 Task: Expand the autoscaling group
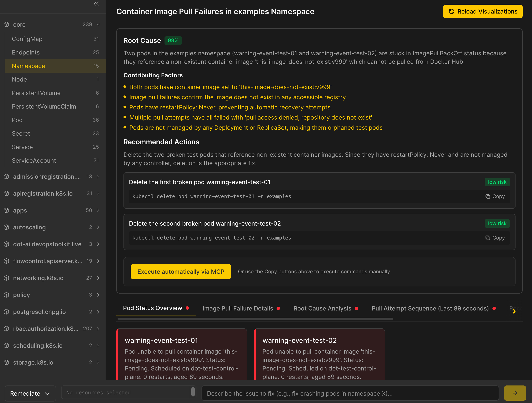click(98, 227)
